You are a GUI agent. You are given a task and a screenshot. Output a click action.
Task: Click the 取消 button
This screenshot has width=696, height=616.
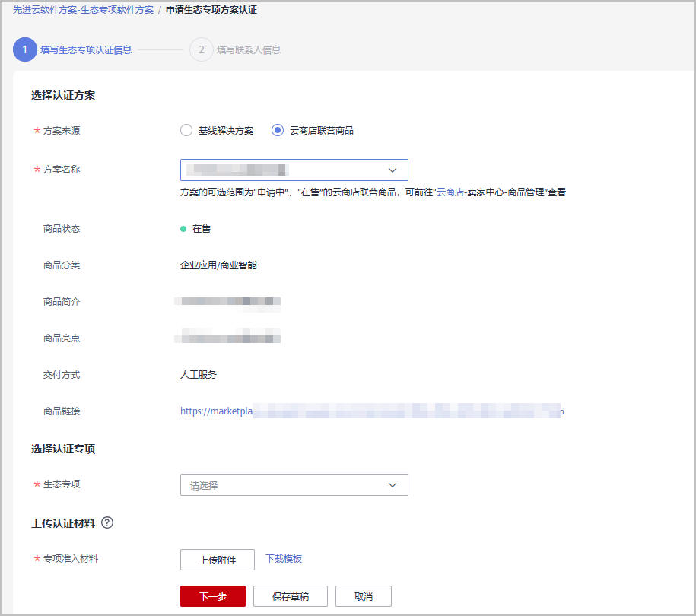coord(364,596)
